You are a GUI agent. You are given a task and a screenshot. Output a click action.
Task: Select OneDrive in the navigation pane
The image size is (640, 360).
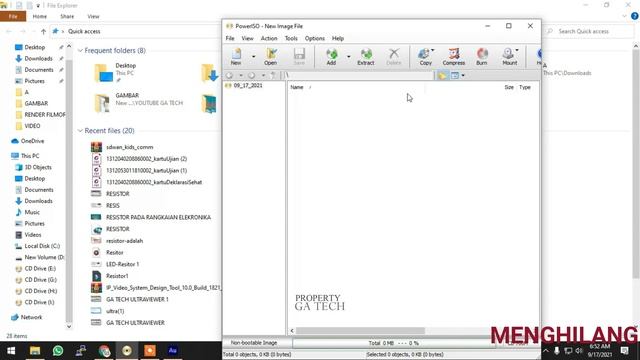32,141
